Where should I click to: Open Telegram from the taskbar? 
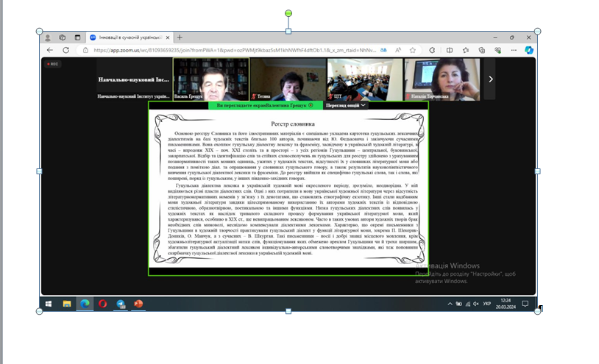(121, 304)
